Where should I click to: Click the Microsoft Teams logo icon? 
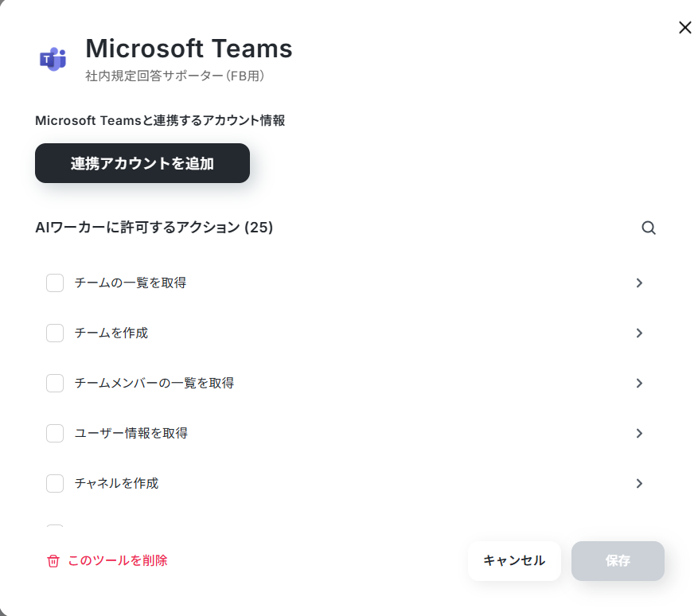(53, 59)
